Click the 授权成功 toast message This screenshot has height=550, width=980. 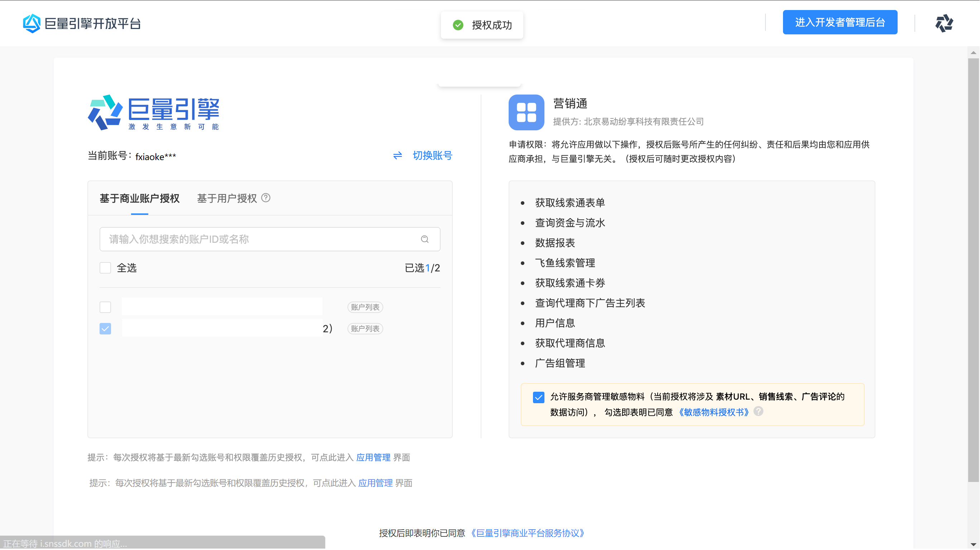(482, 25)
